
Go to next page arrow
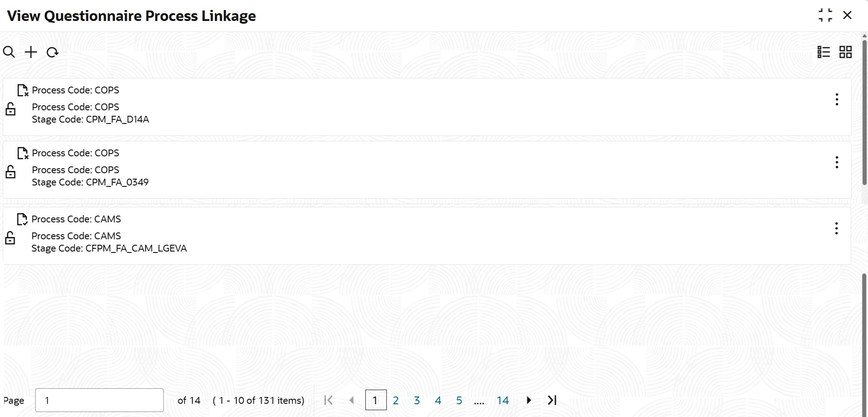coord(529,400)
